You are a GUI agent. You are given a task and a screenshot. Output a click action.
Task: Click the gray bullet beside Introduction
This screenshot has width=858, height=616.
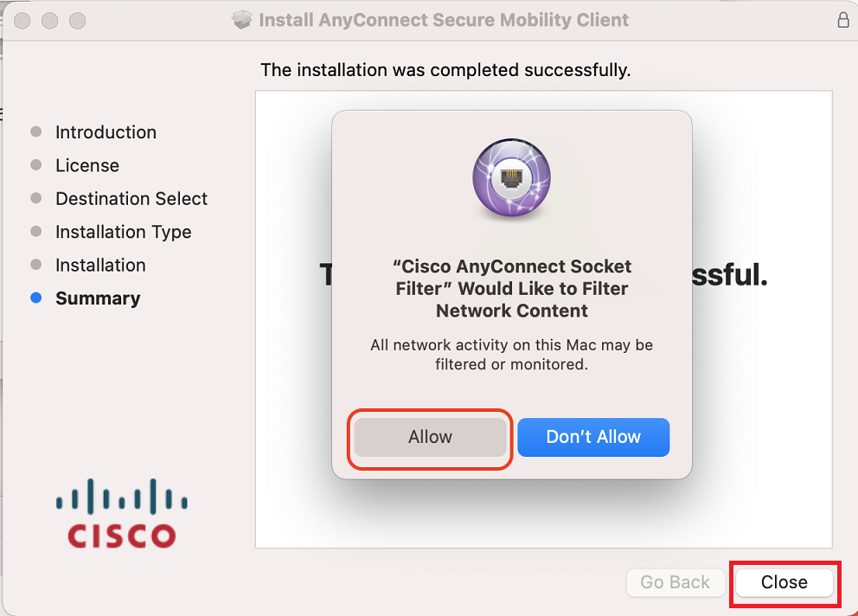[x=36, y=132]
